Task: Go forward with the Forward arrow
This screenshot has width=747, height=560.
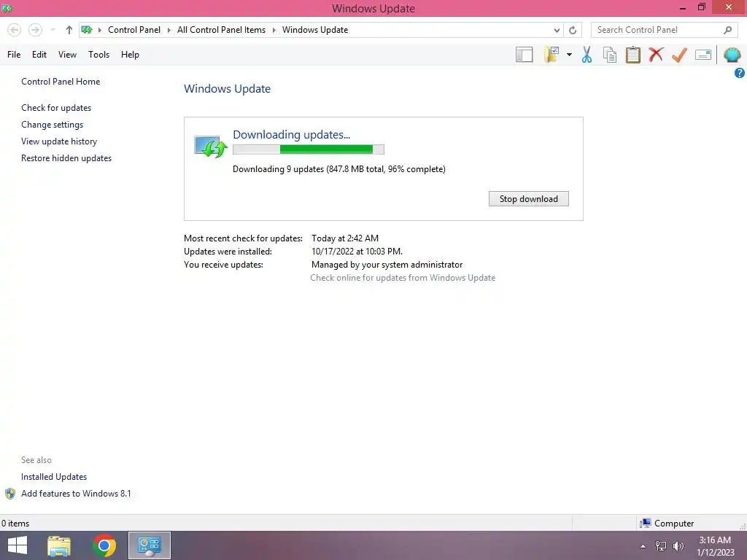Action: [x=35, y=30]
